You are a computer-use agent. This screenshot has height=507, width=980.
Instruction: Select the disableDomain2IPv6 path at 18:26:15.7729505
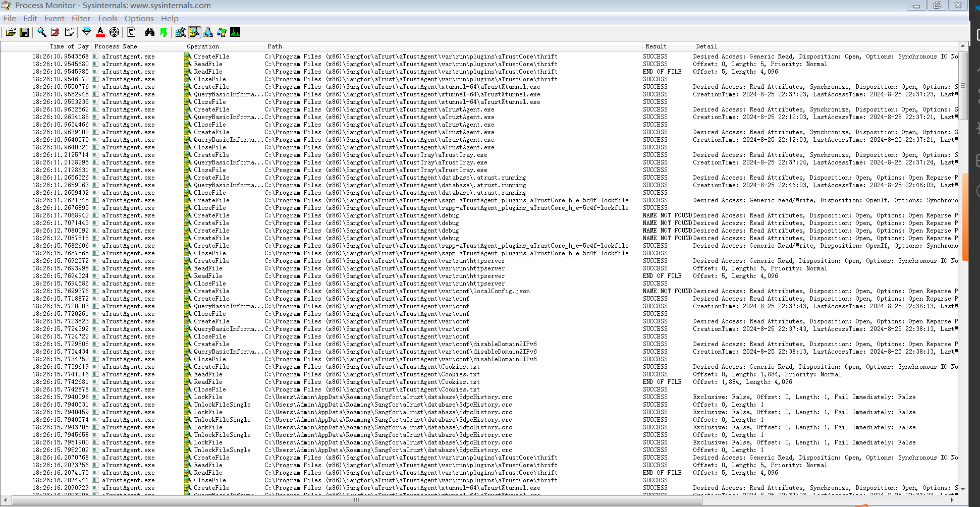[401, 344]
